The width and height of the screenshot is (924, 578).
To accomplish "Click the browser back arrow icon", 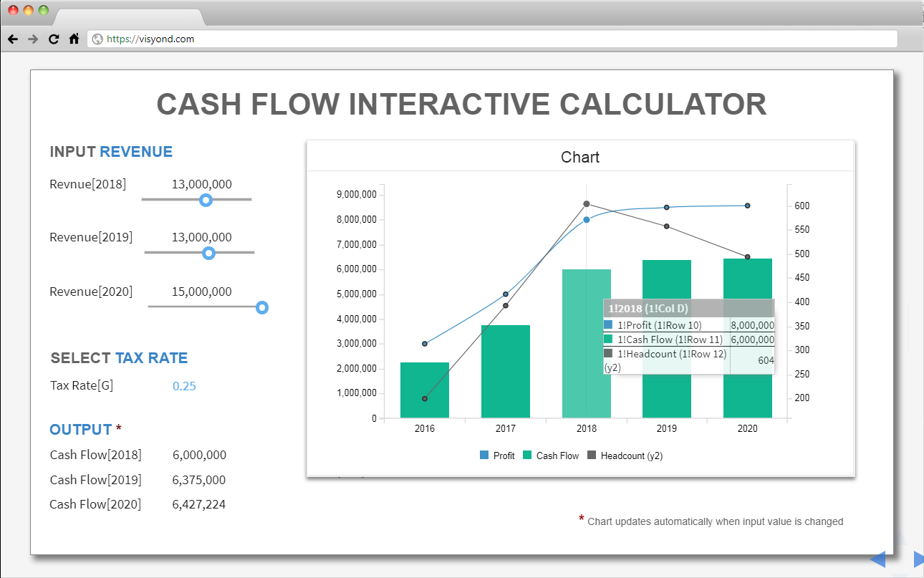I will click(12, 39).
